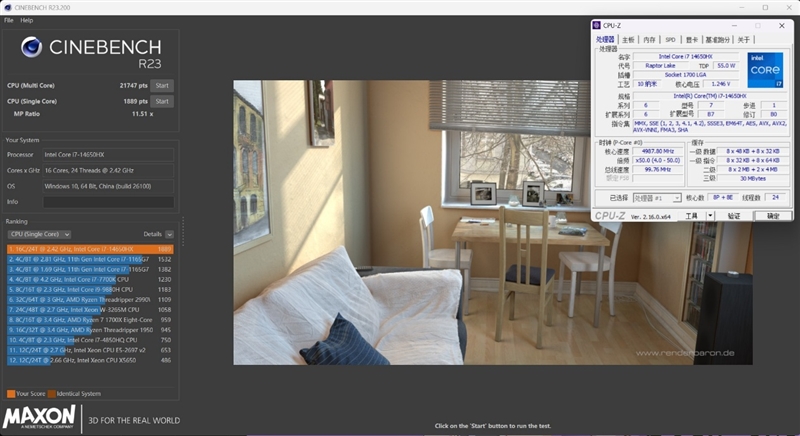The image size is (800, 436).
Task: Open the File menu in Cinebench
Action: pos(9,20)
